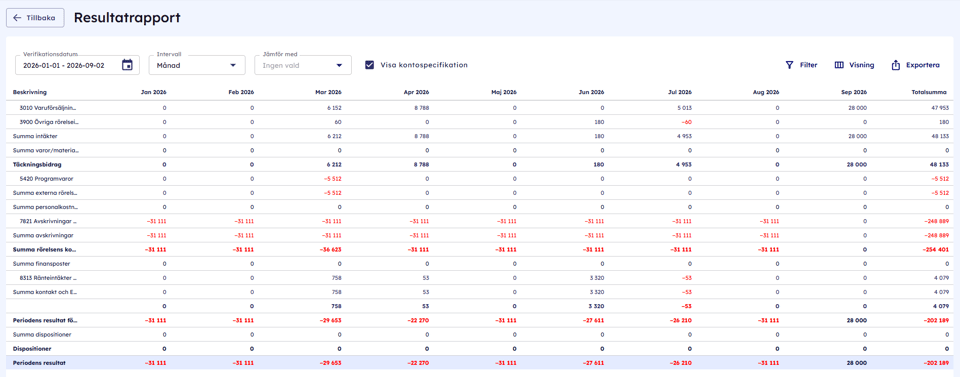Click the Exportera button label

pyautogui.click(x=923, y=65)
